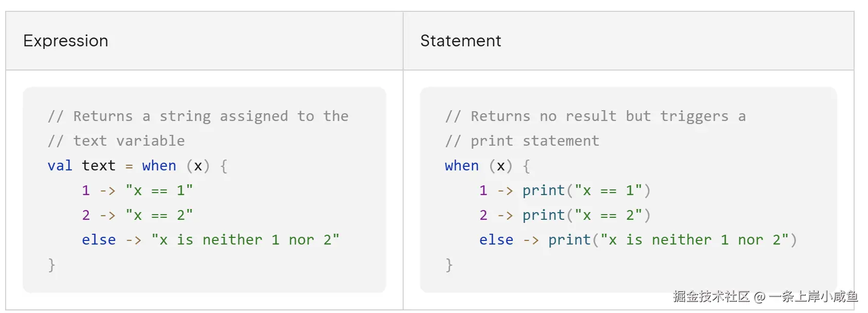Click the "// print statement" comment line
The width and height of the screenshot is (868, 313).
point(522,141)
